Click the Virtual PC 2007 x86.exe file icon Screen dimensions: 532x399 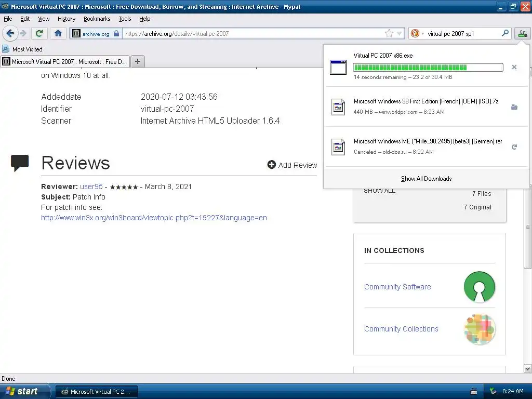[338, 67]
